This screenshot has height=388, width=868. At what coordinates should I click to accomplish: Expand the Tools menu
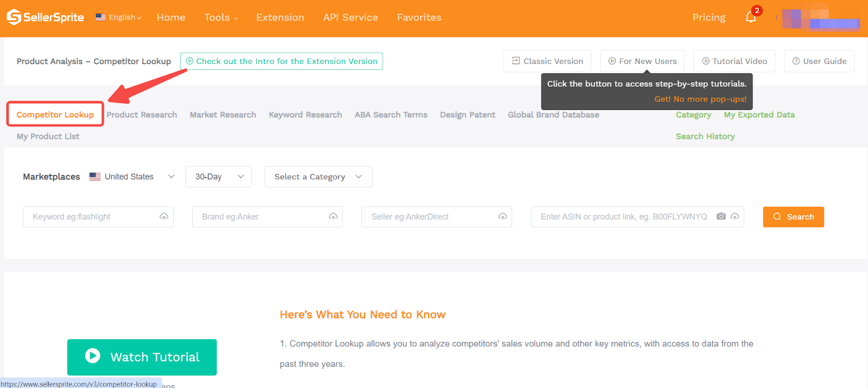[221, 17]
